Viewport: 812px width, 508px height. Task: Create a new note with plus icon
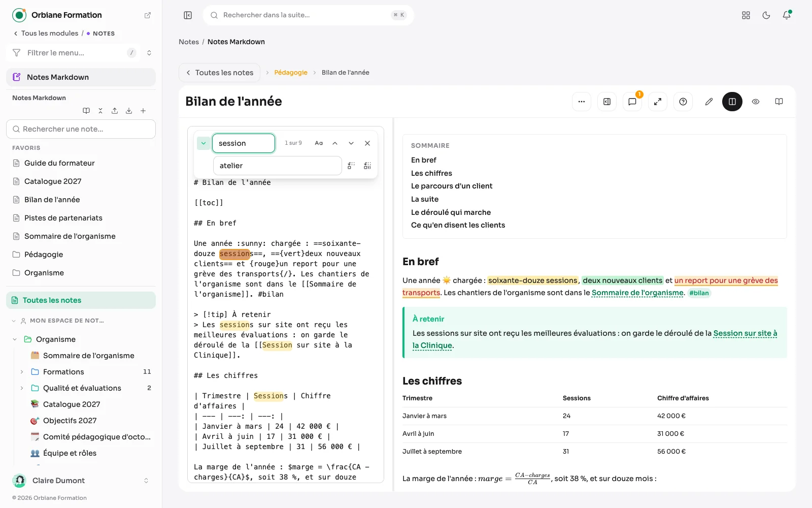coord(143,111)
